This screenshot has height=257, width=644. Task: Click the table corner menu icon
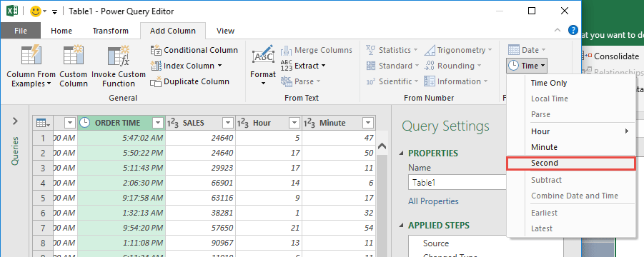43,123
